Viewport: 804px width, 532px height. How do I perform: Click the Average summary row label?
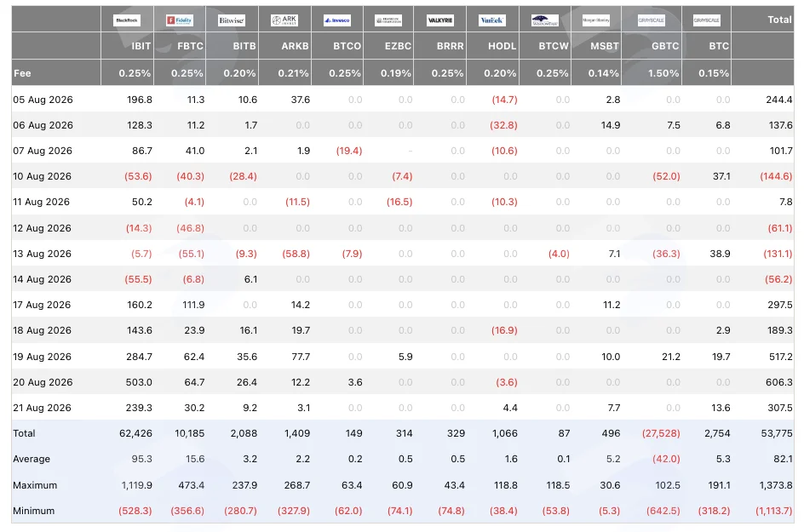32,459
